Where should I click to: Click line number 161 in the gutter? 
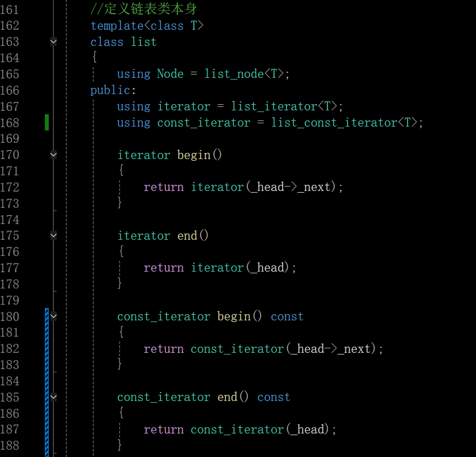10,10
